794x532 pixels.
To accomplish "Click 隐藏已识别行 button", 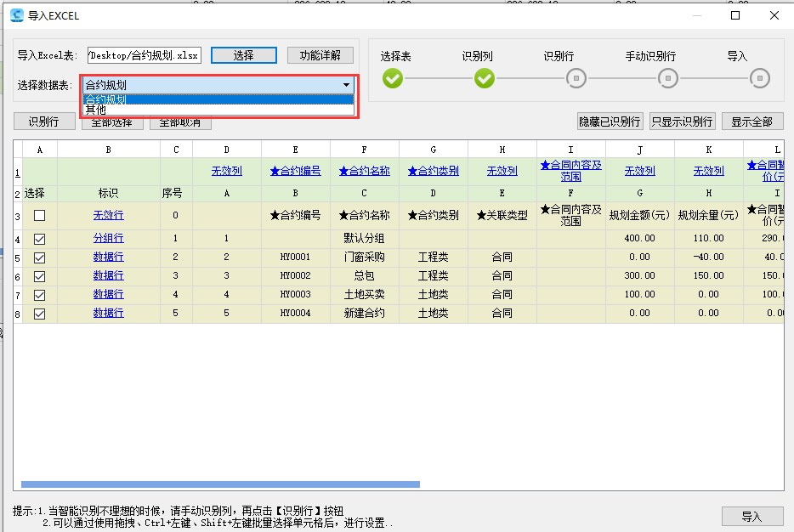I will click(610, 122).
